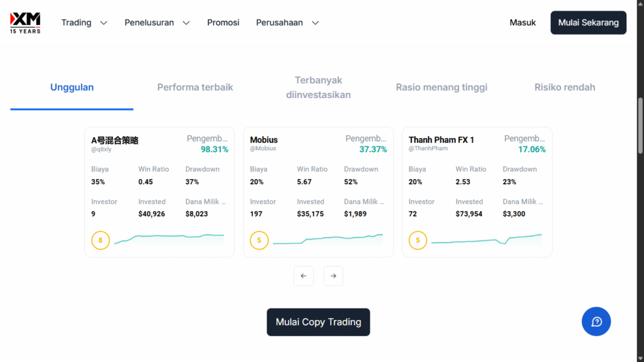Show next strategies with right arrow
Image resolution: width=644 pixels, height=362 pixels.
point(333,276)
